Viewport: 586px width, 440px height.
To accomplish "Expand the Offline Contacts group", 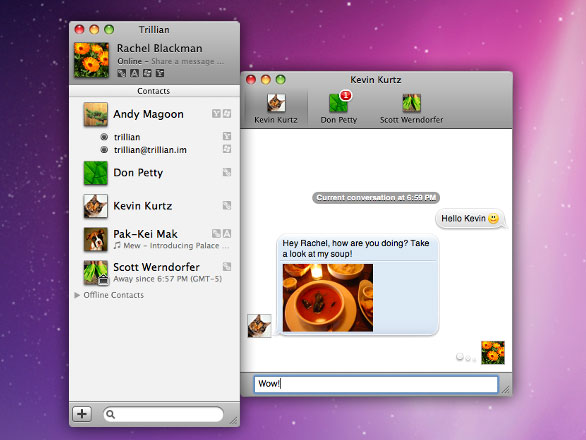I will pos(77,295).
